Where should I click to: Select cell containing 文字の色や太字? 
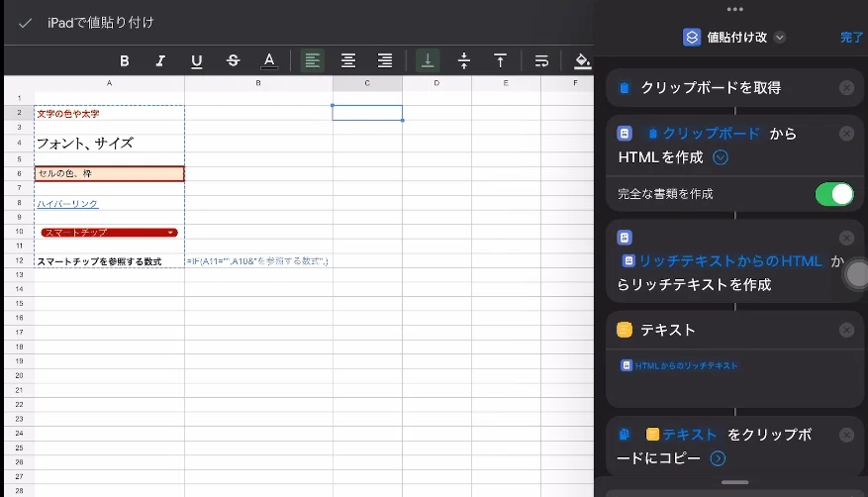coord(109,113)
